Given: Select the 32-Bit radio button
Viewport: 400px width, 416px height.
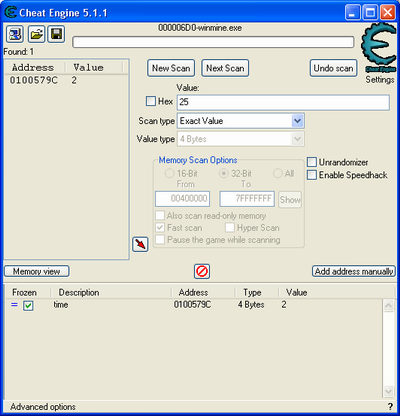Looking at the screenshot, I should tap(224, 173).
